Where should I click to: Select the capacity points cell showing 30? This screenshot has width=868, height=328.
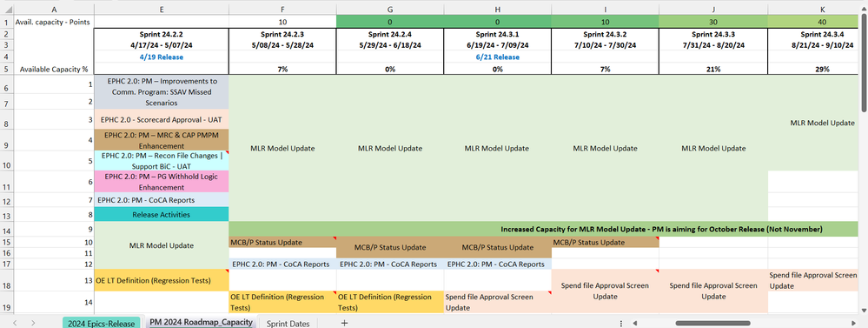tap(712, 22)
